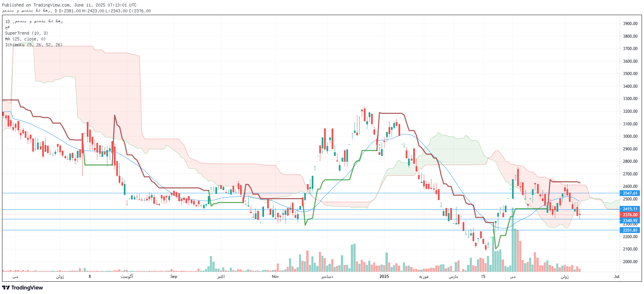Click the high value H:2423.00
This screenshot has width=644, height=294.
click(x=93, y=11)
